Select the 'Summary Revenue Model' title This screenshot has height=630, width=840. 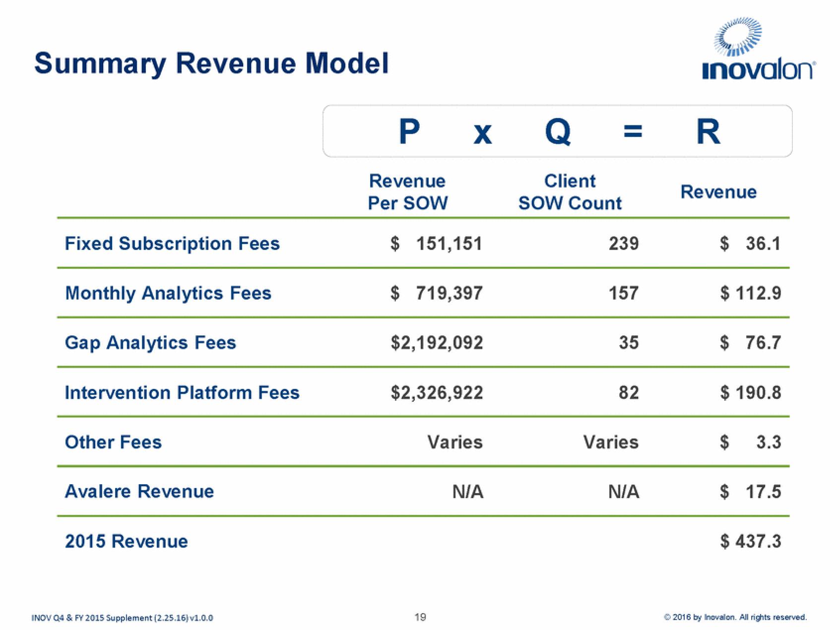(x=211, y=64)
